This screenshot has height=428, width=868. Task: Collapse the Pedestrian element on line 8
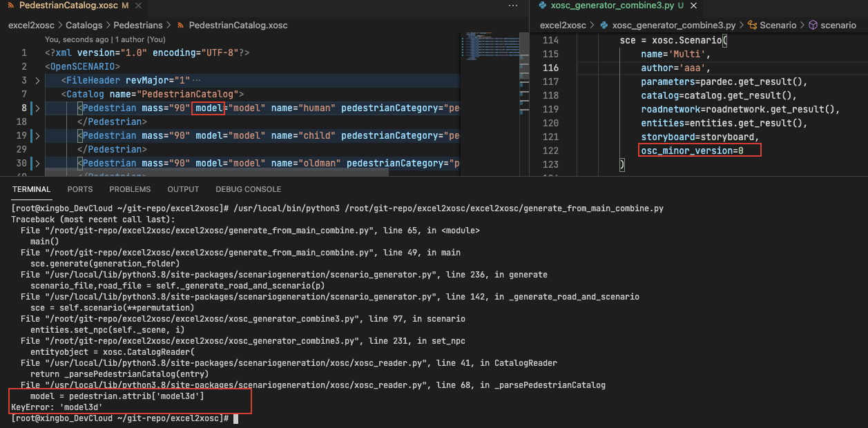(x=37, y=108)
